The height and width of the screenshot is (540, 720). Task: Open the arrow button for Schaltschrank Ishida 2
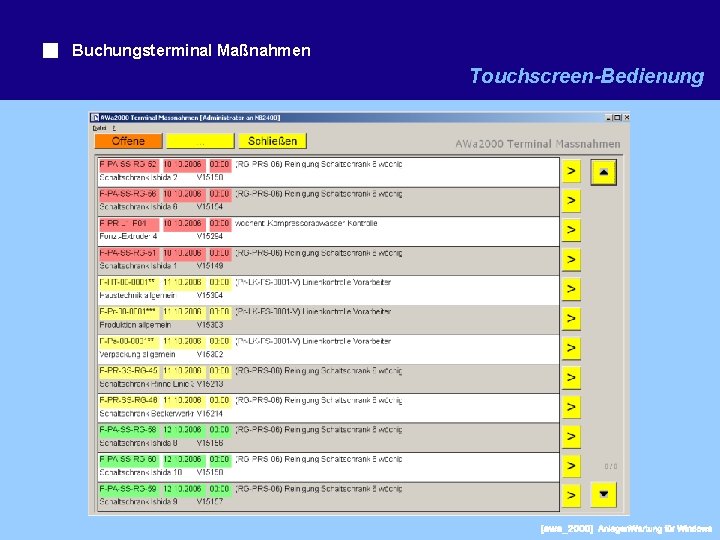pyautogui.click(x=571, y=171)
